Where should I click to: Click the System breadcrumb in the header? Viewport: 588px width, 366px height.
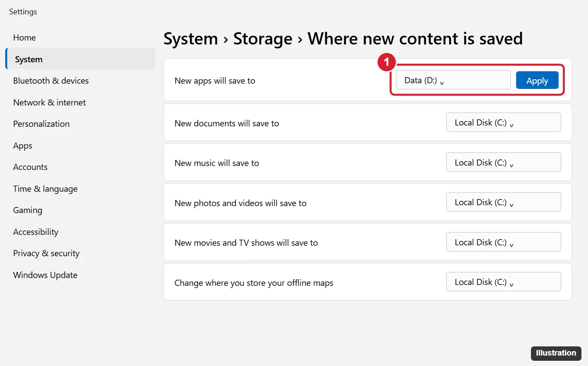click(191, 39)
